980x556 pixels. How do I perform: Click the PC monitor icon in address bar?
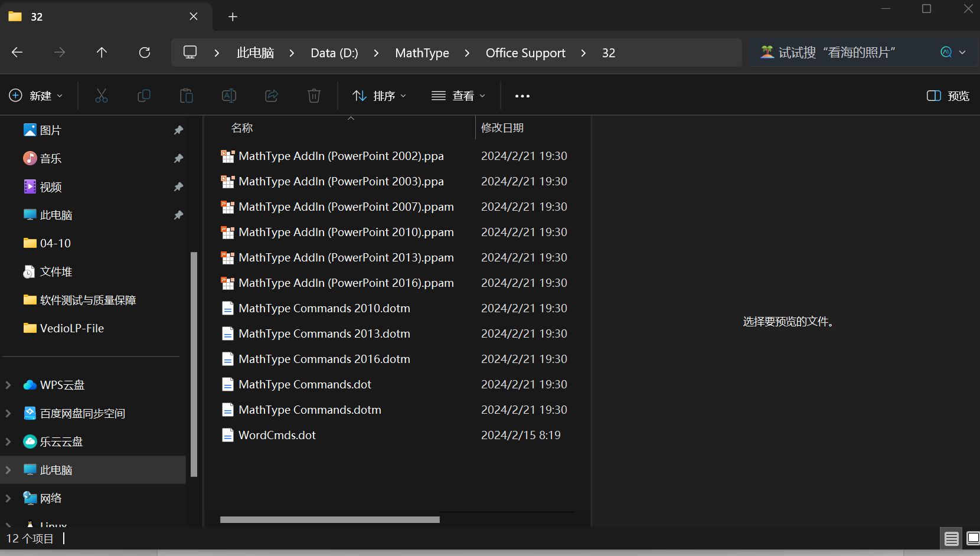[x=190, y=53]
